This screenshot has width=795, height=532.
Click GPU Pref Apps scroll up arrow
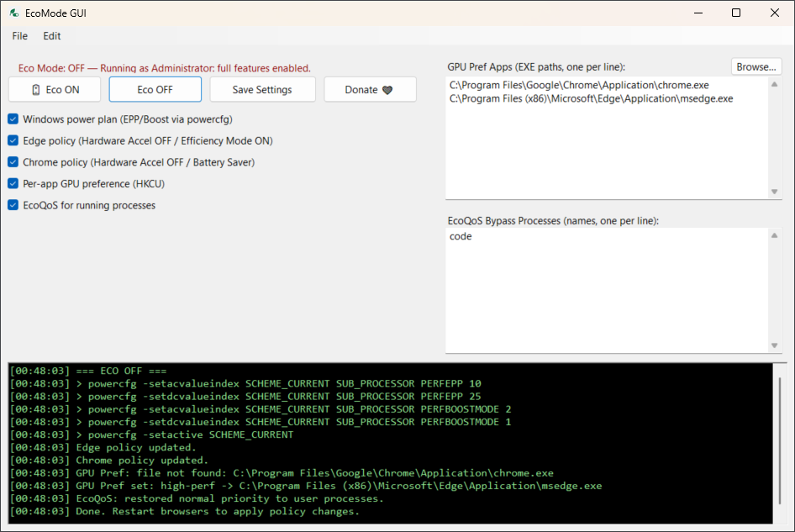(774, 85)
